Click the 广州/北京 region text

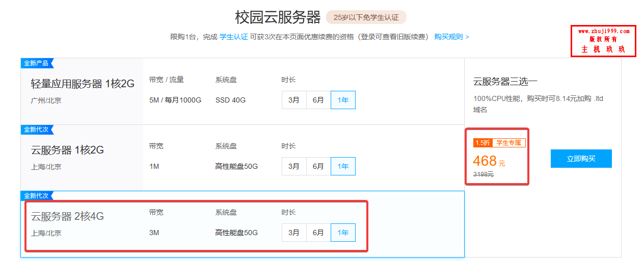click(46, 101)
